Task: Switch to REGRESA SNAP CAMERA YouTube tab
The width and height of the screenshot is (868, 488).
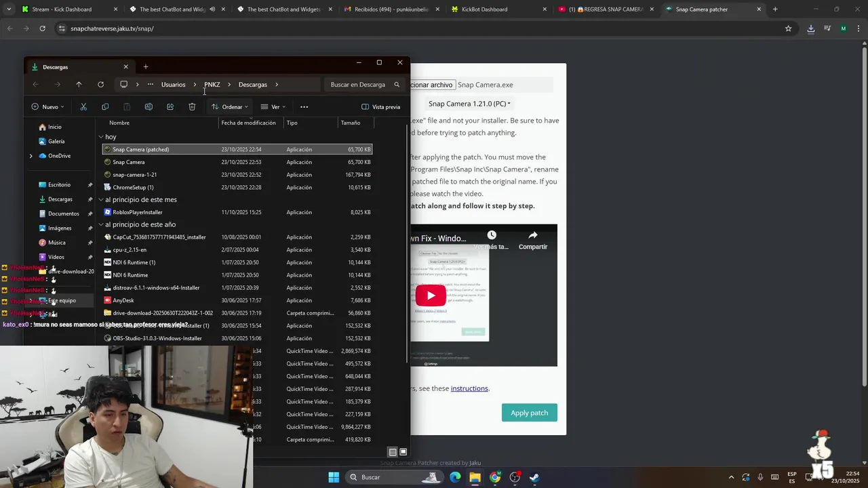Action: [x=606, y=9]
